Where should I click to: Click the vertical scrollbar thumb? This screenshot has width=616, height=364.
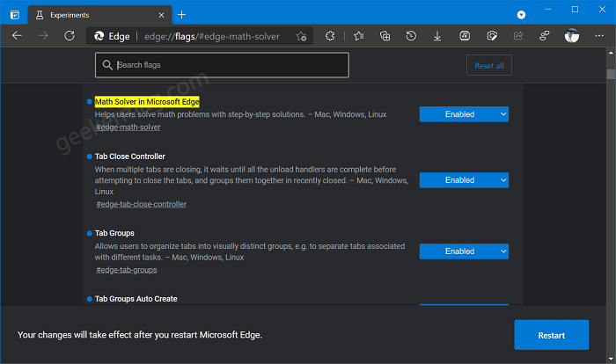tap(611, 74)
